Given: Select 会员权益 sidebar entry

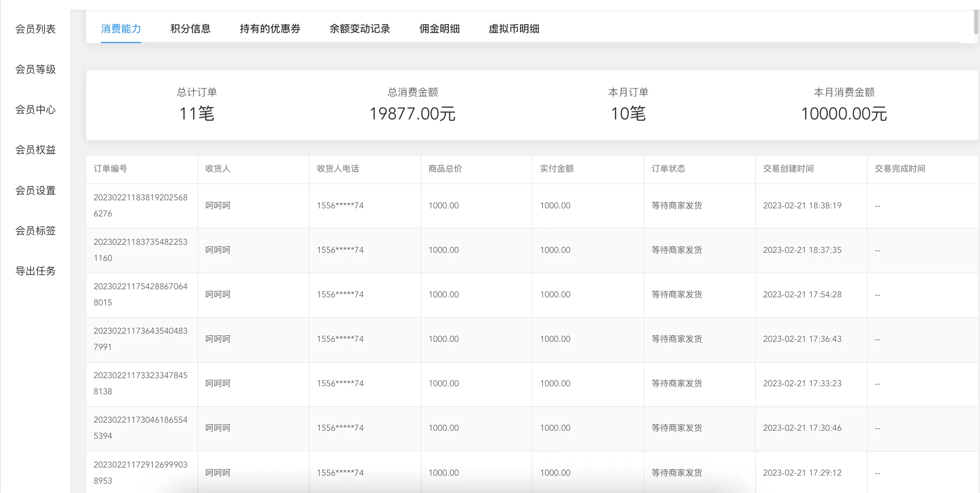Looking at the screenshot, I should point(36,150).
